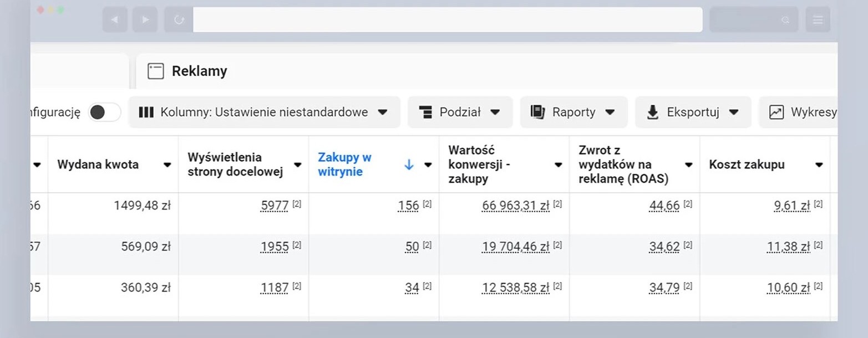Click the browser forward arrow button
Screen dimensions: 868x338
[145, 20]
